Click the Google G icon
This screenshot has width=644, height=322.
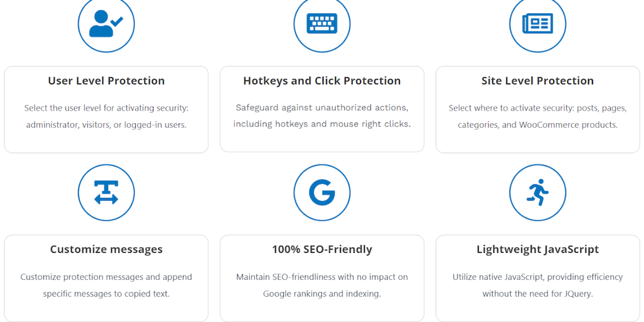click(x=322, y=192)
